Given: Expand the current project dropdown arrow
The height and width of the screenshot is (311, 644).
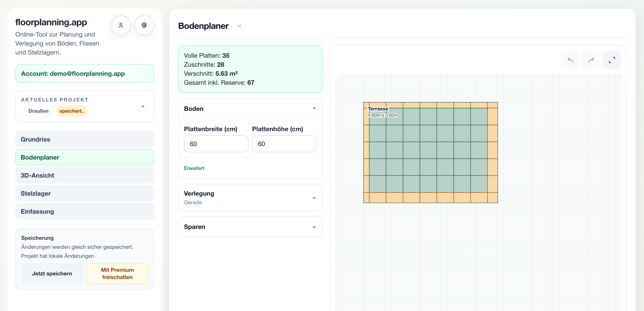Looking at the screenshot, I should coord(143,107).
